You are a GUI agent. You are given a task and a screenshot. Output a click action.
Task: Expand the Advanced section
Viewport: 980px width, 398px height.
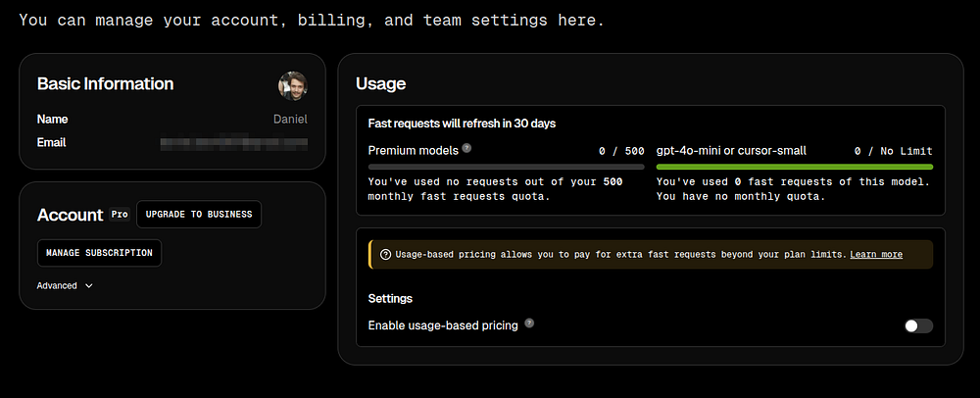click(x=65, y=286)
